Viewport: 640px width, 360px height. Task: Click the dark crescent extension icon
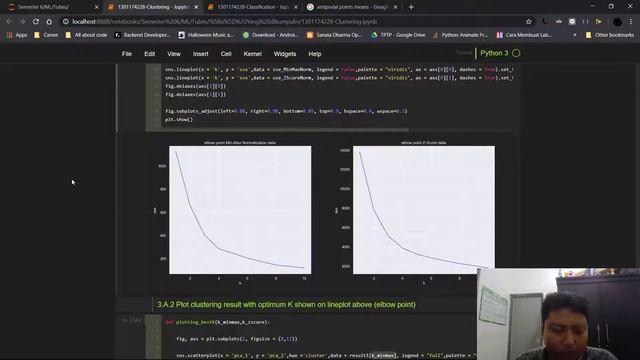coord(544,22)
